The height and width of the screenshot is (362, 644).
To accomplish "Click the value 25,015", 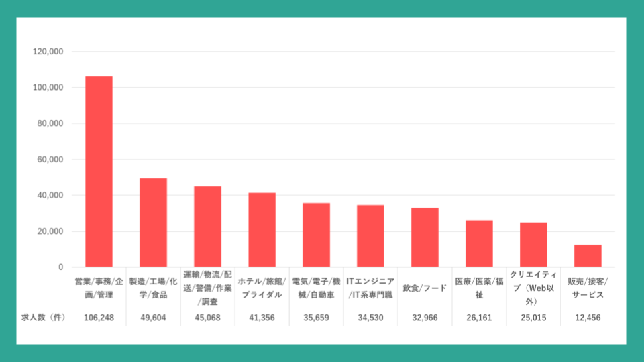I will 533,318.
